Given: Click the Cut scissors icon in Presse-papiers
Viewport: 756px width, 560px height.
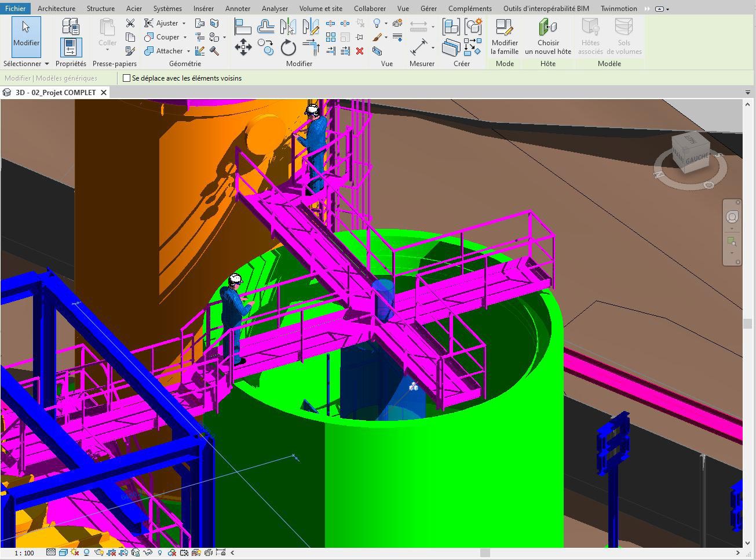Looking at the screenshot, I should point(130,23).
